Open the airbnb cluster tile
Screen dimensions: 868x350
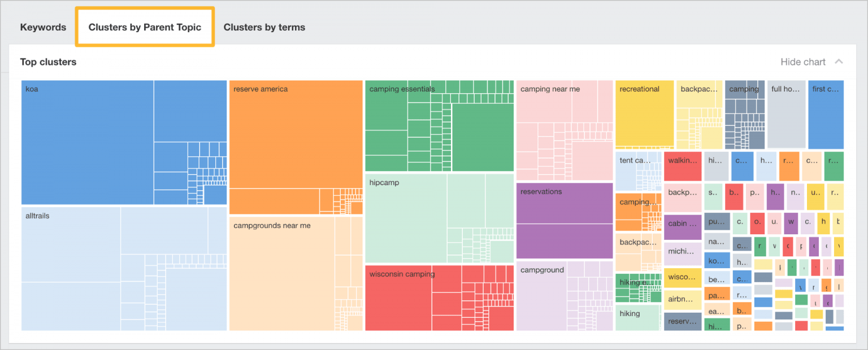tap(683, 299)
